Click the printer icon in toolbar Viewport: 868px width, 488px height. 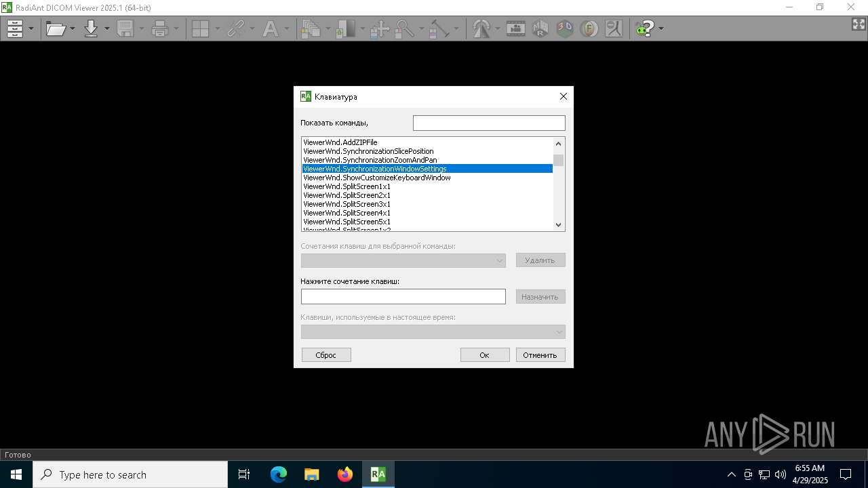(160, 28)
